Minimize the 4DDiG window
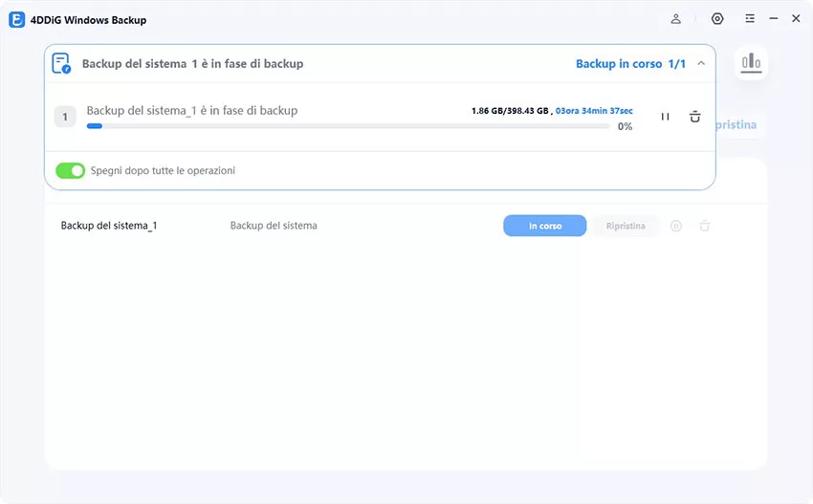This screenshot has width=813, height=504. (x=774, y=19)
